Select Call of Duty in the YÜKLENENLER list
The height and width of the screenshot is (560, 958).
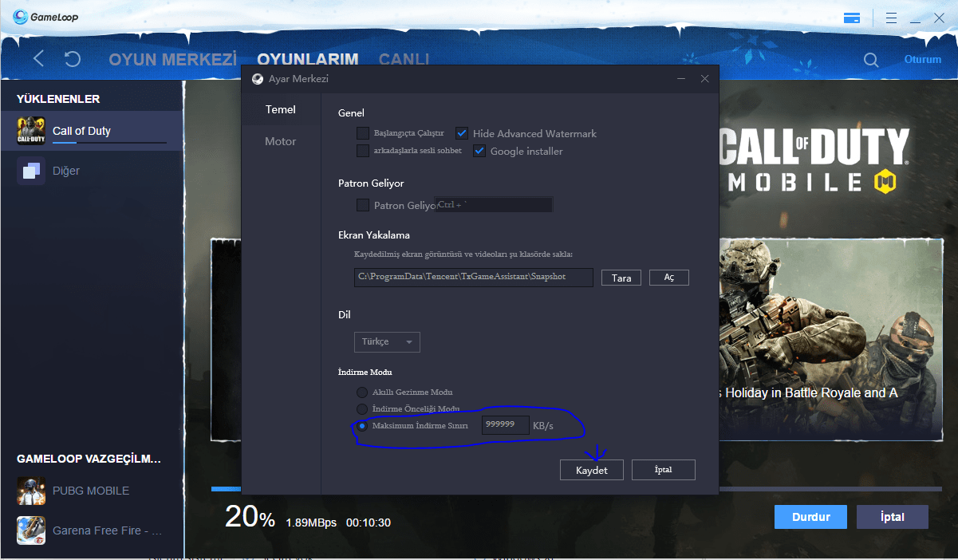92,131
